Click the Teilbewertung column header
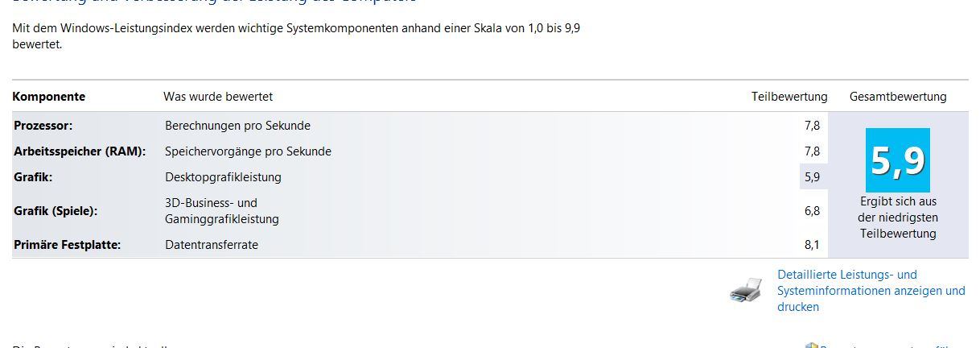The image size is (980, 348). tap(789, 97)
